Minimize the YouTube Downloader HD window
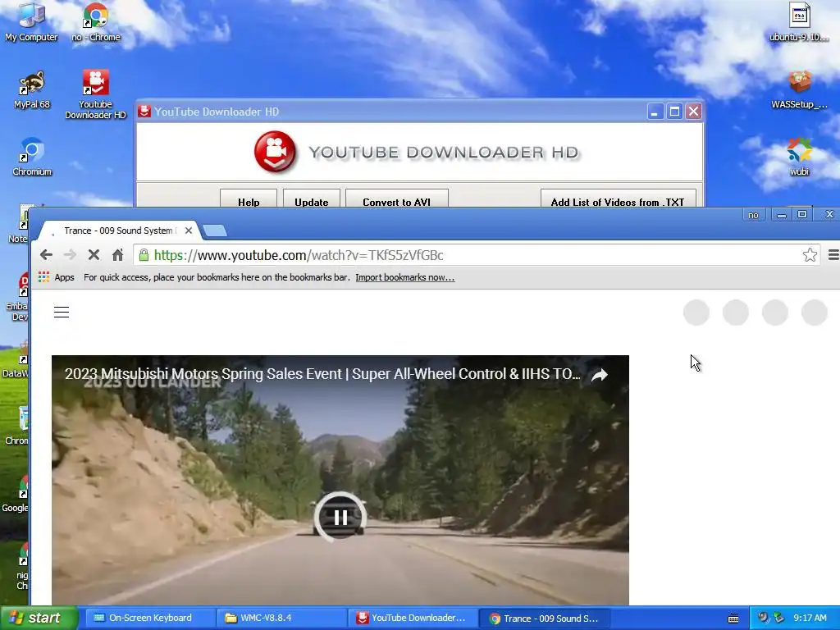 [x=655, y=112]
